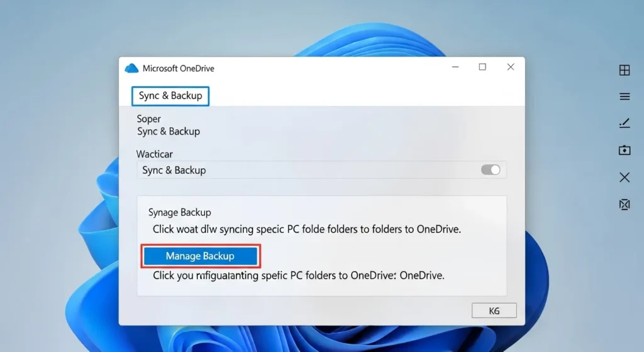Click the Synage Backup heading

179,213
